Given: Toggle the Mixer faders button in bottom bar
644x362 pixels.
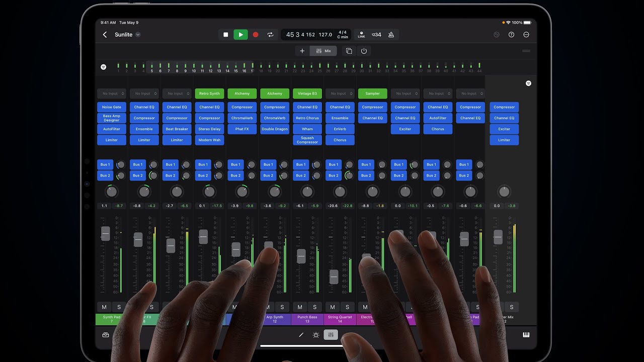Looking at the screenshot, I should 331,335.
